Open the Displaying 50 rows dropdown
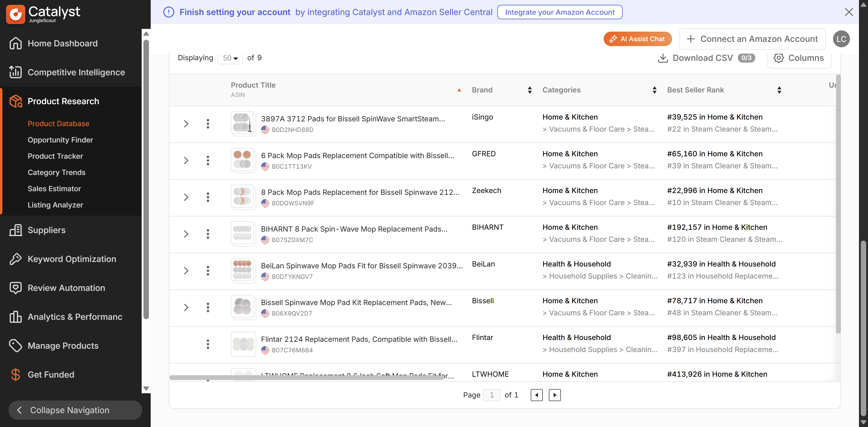 pos(230,58)
